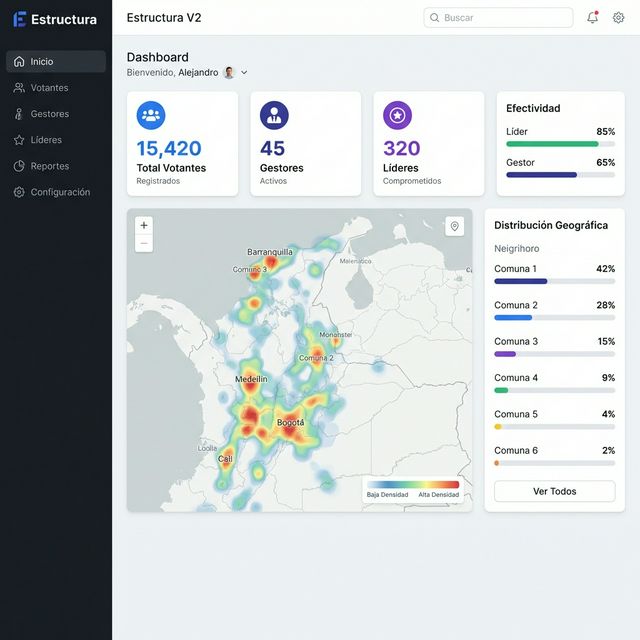Screen dimensions: 640x640
Task: Click the Estructura logo icon
Action: (x=20, y=19)
